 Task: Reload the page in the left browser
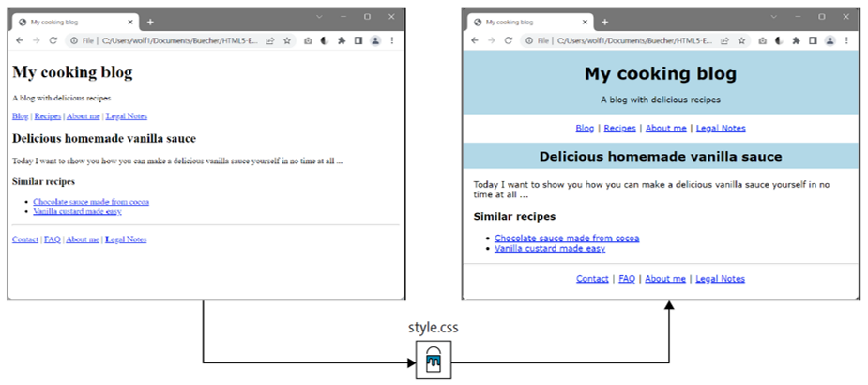pyautogui.click(x=53, y=40)
